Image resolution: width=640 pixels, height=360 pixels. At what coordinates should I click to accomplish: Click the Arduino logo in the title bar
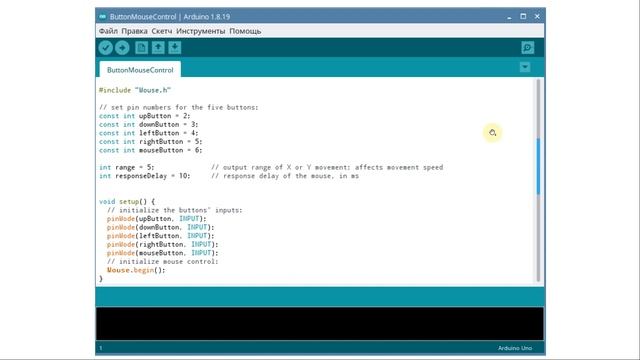click(x=102, y=17)
